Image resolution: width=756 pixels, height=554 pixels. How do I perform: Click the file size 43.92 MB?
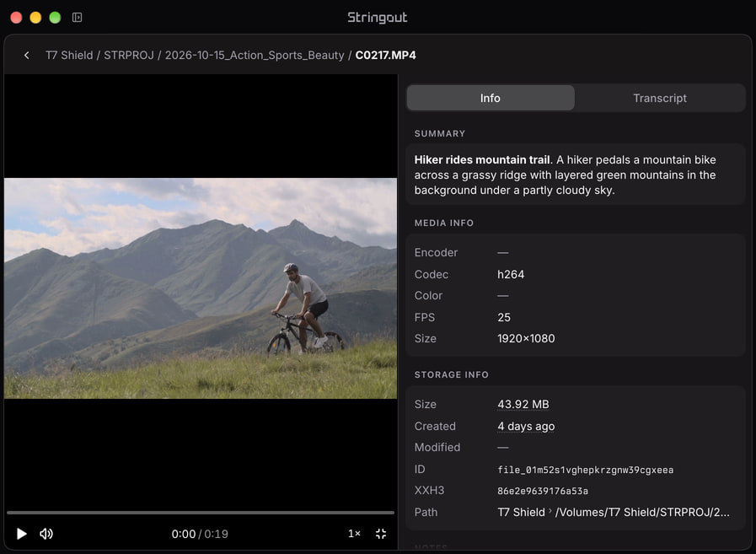pyautogui.click(x=523, y=405)
